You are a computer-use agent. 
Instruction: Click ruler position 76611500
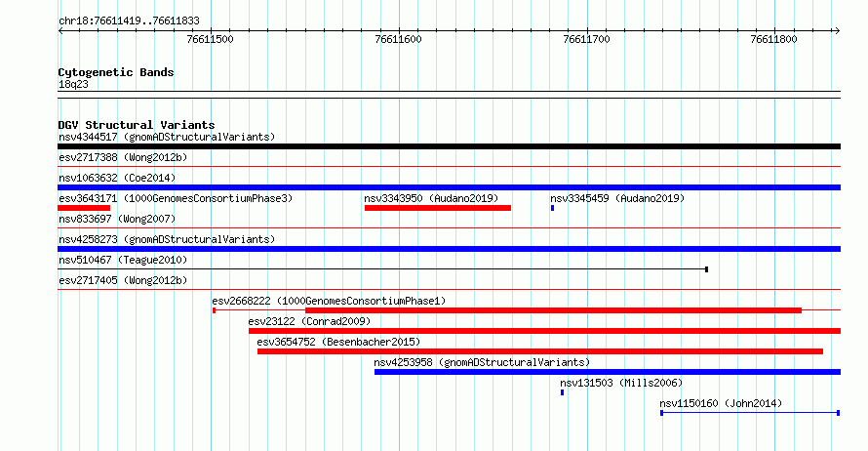(x=211, y=39)
